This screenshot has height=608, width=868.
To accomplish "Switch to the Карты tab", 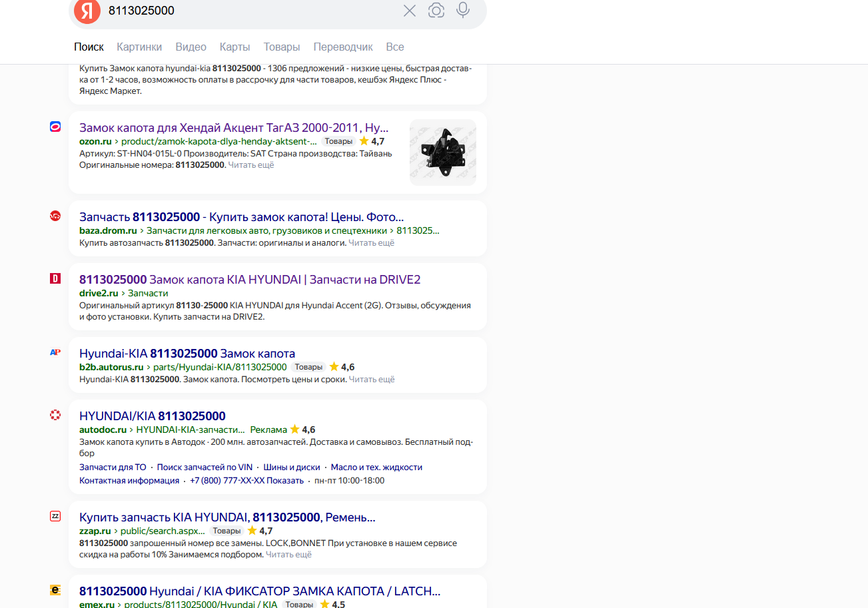I will pyautogui.click(x=235, y=47).
